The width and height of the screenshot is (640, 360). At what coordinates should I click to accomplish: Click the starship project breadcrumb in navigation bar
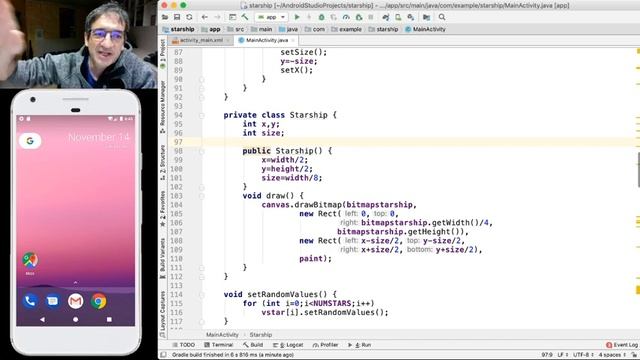click(178, 29)
